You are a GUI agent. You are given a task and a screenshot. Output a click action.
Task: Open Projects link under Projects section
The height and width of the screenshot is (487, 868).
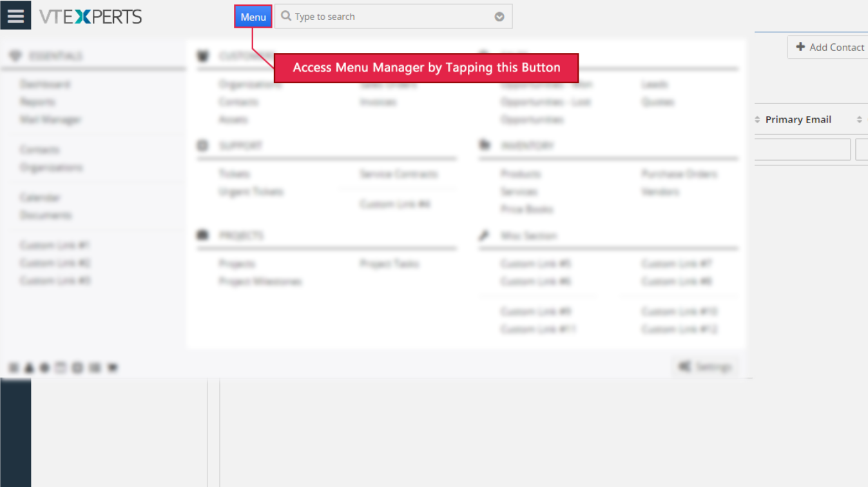click(x=236, y=264)
